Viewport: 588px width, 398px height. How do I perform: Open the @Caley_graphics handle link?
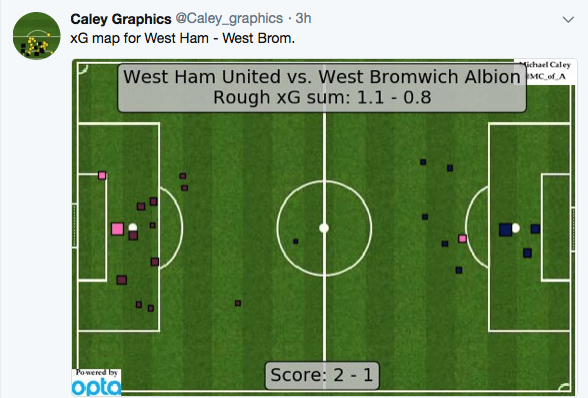click(229, 18)
